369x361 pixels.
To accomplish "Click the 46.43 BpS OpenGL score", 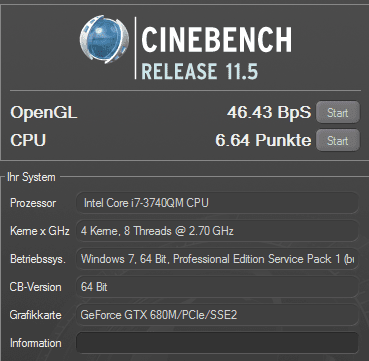I will (269, 112).
